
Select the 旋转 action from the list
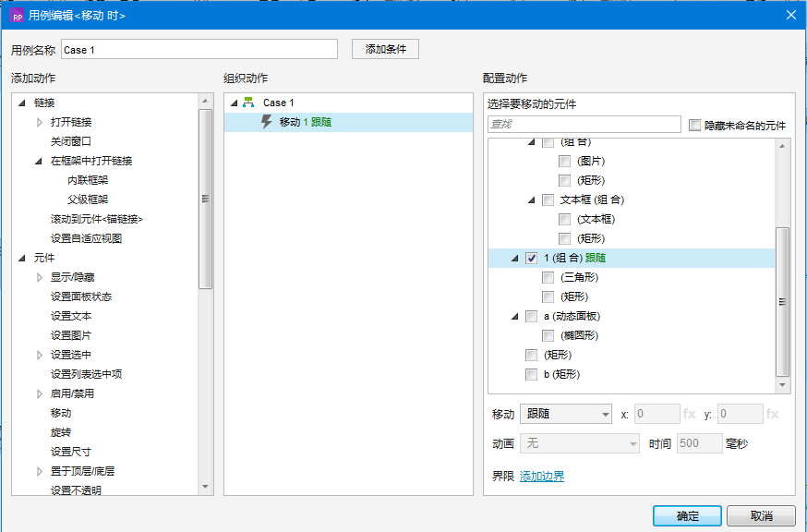pos(60,432)
